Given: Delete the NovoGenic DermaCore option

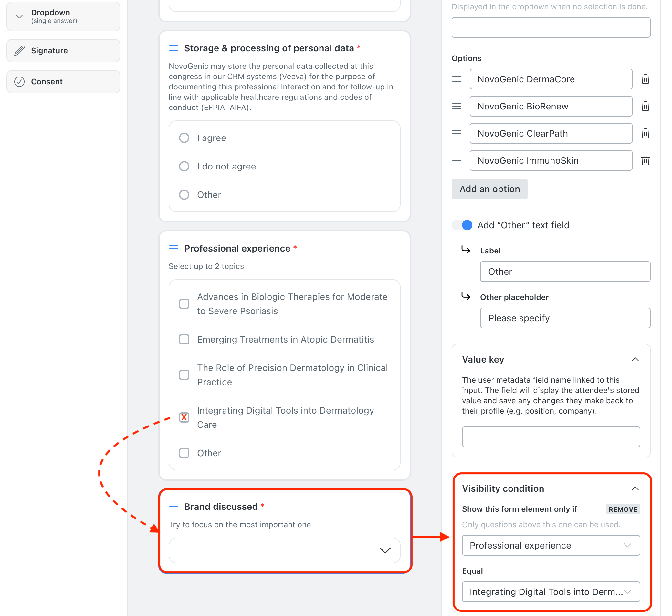Looking at the screenshot, I should pos(645,79).
